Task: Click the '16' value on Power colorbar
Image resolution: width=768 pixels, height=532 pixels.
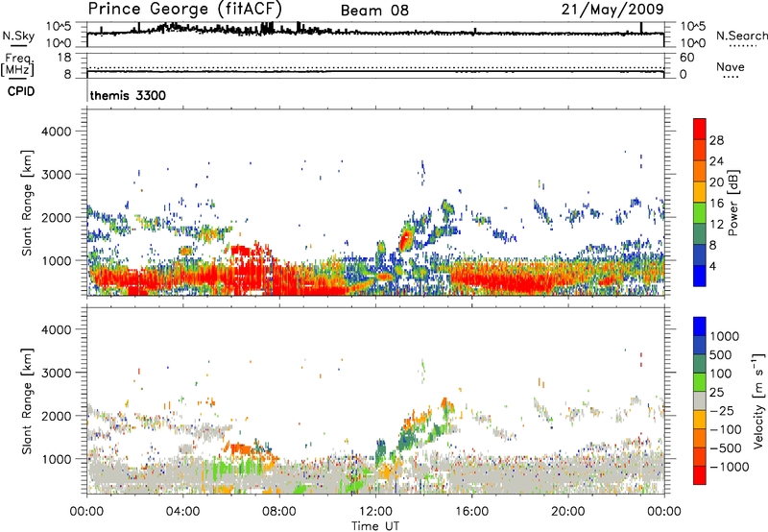Action: 716,204
